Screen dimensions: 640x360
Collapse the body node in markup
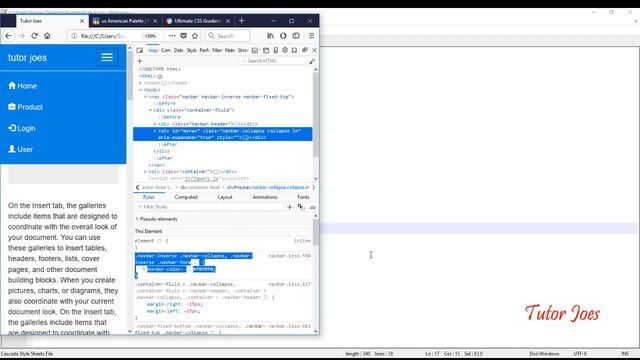pyautogui.click(x=141, y=90)
